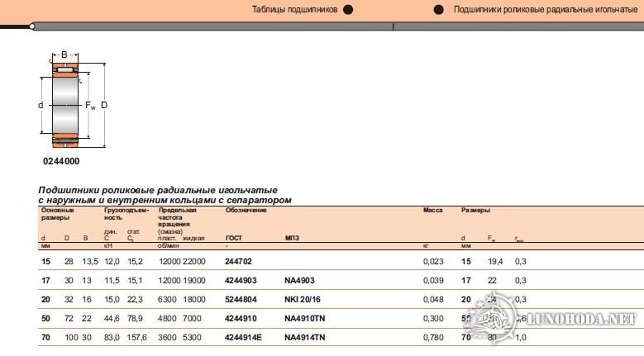Click the 'Fw' label in the bearing drawing

coord(90,106)
